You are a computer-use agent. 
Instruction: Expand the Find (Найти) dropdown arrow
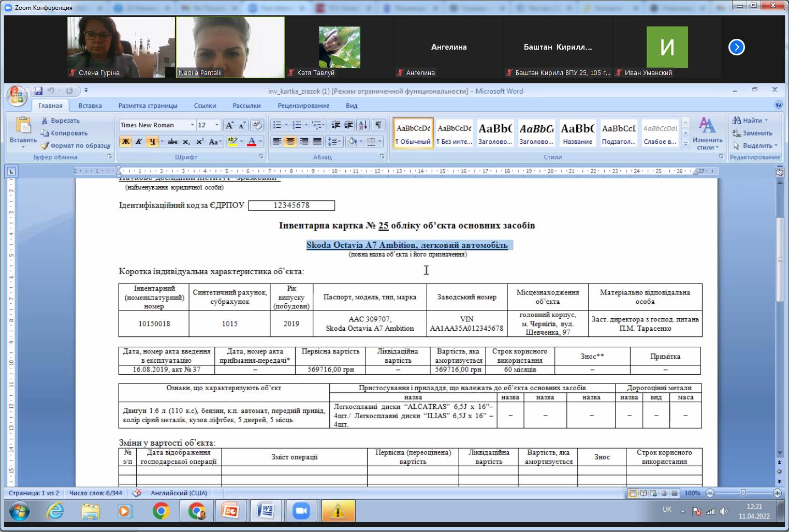[766, 121]
